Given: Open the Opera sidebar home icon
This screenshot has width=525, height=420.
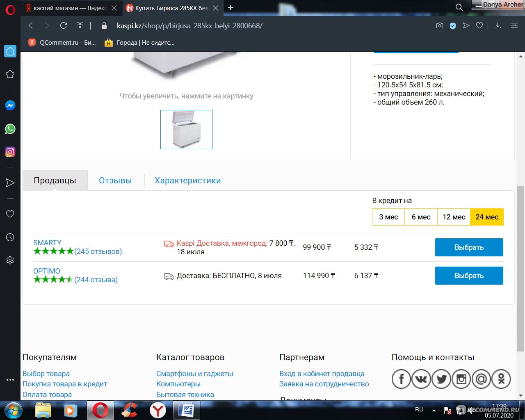Looking at the screenshot, I should [x=10, y=51].
